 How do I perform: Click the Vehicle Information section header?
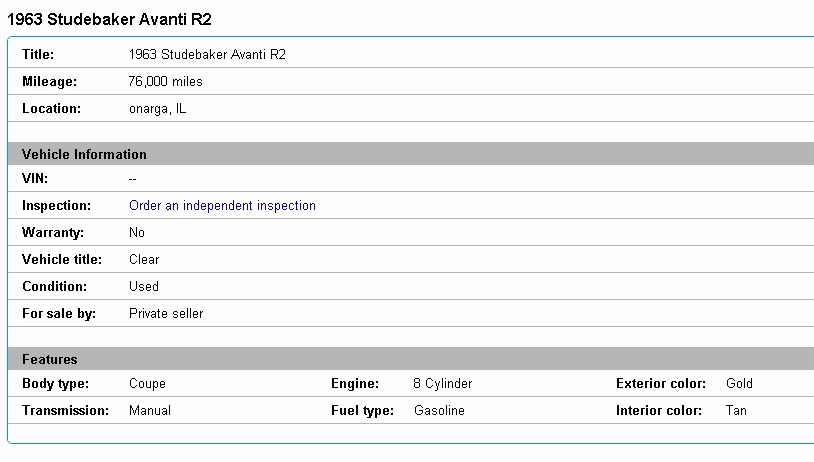[84, 155]
